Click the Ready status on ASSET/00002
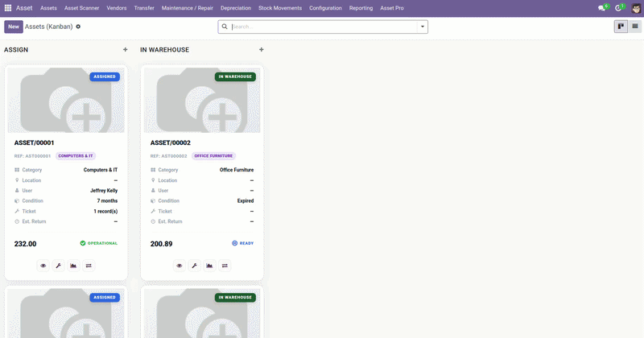 point(243,243)
